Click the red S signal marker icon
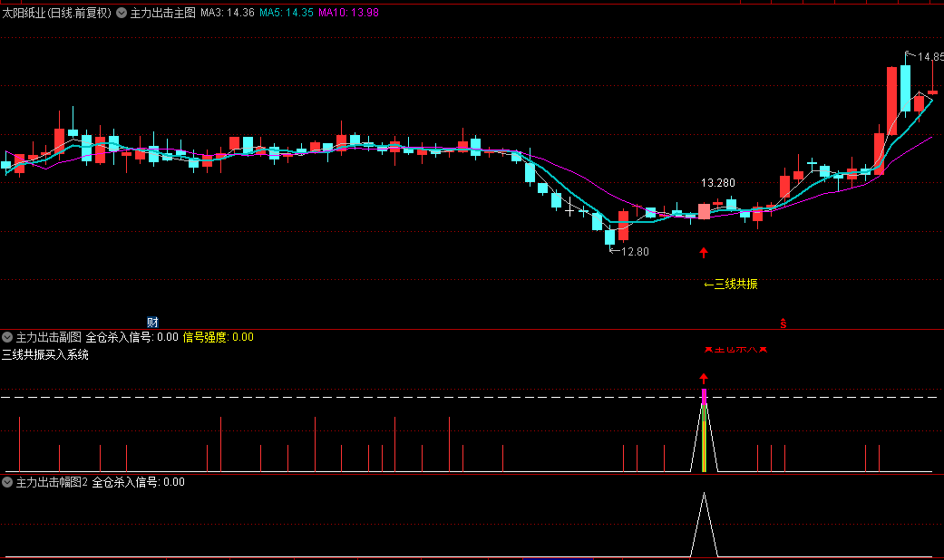 click(783, 323)
